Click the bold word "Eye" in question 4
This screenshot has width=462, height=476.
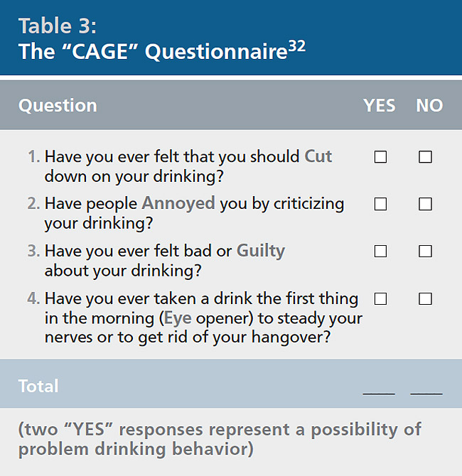pos(178,318)
